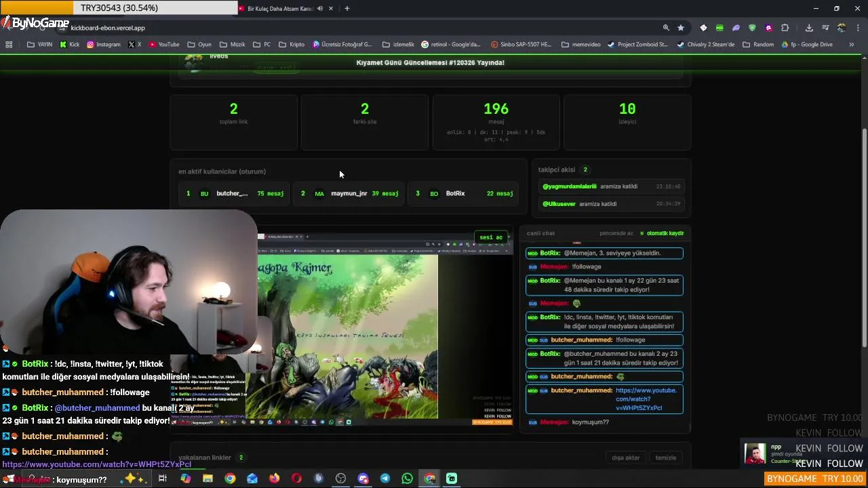Screen dimensions: 868x488
Task: Open the izlemelik bookmarks folder
Action: (x=398, y=45)
